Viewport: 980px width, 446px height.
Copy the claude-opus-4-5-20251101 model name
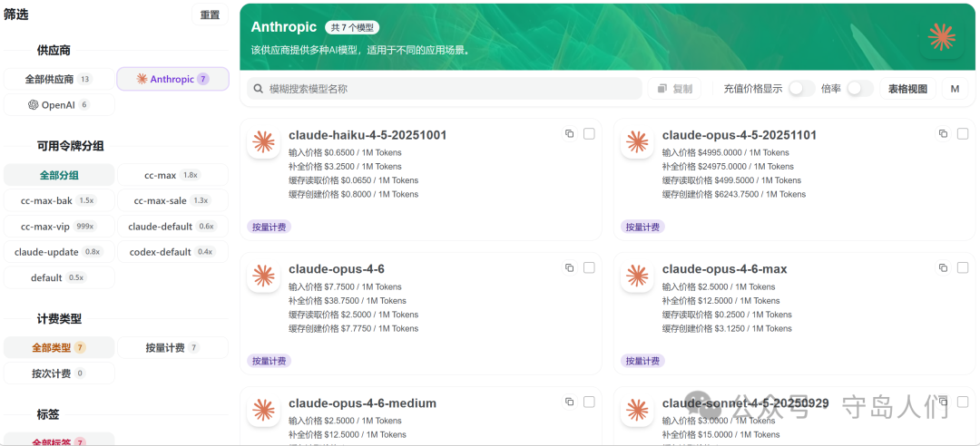[943, 133]
